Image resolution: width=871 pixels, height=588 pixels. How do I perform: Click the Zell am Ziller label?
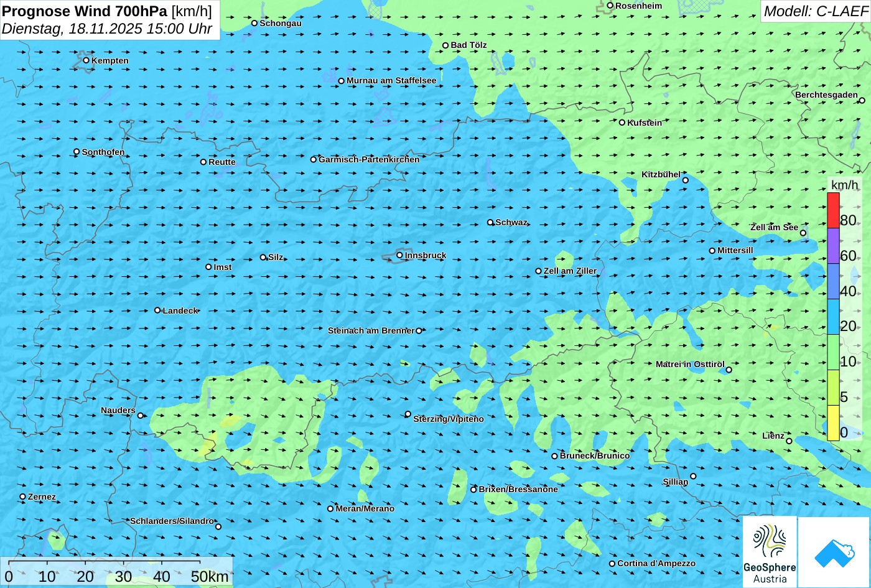(570, 271)
